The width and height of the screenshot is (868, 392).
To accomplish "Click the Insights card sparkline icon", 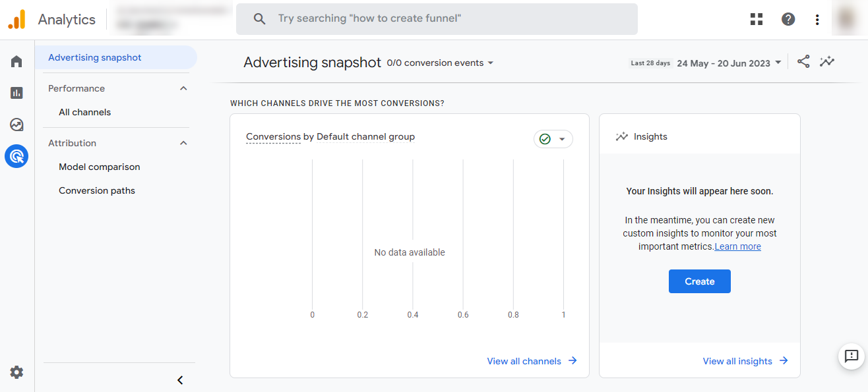I will (621, 136).
